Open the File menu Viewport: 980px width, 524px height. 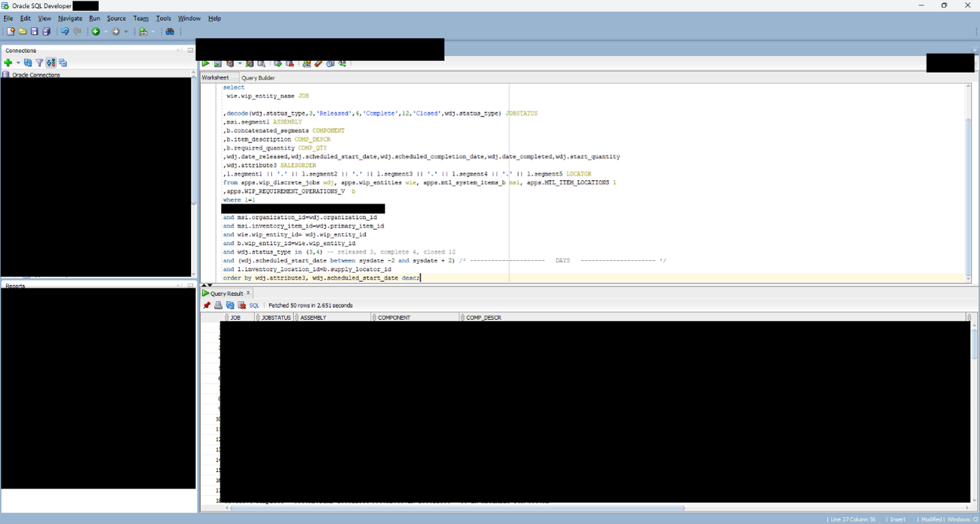pos(8,18)
